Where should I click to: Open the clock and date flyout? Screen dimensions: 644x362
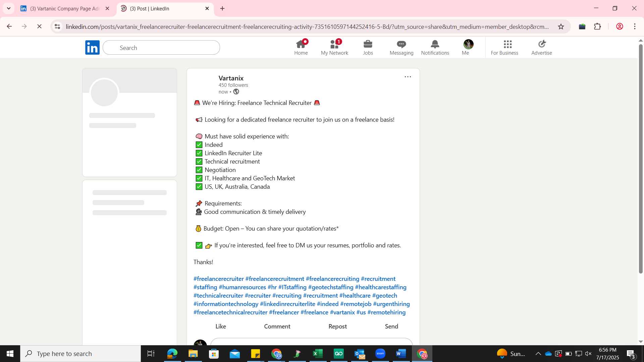608,354
